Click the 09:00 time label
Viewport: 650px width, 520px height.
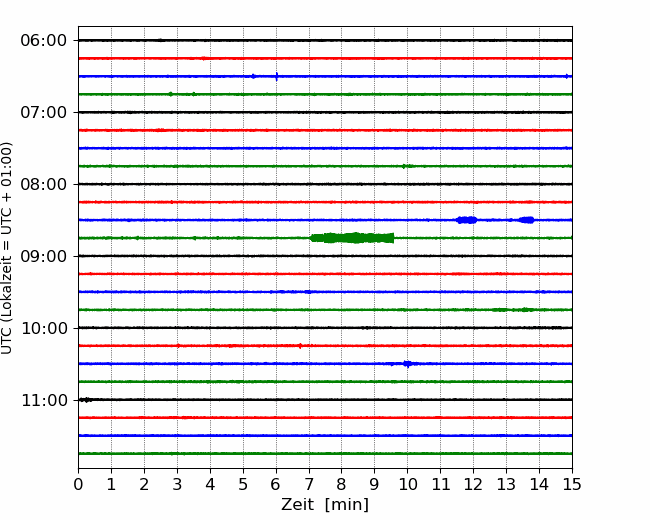pos(44,256)
